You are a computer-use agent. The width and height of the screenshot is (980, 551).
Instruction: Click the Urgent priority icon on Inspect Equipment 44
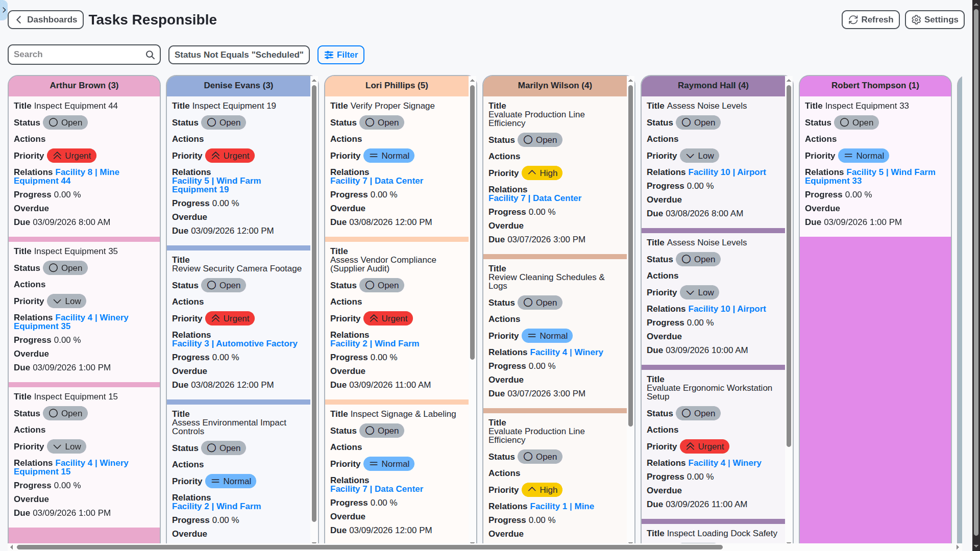[x=57, y=156]
